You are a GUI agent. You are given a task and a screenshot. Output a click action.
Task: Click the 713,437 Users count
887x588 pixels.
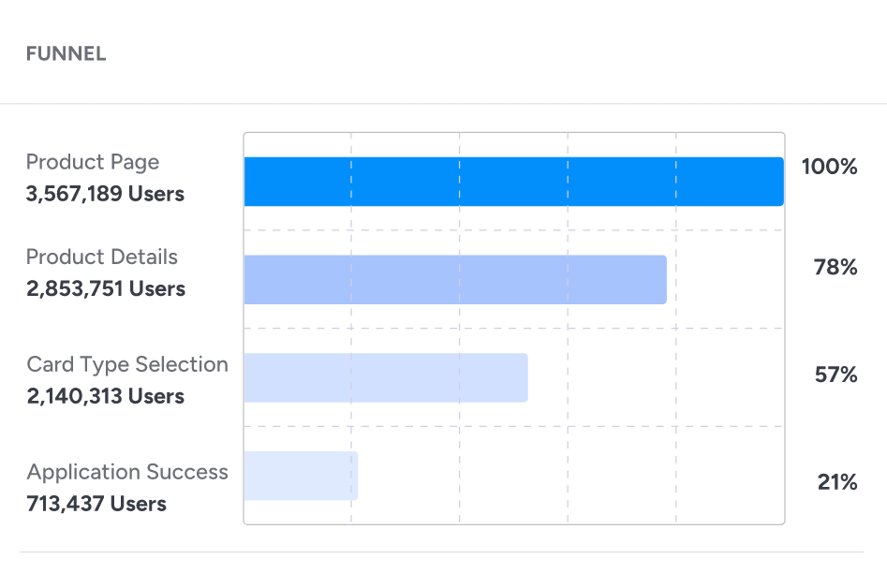(x=96, y=504)
